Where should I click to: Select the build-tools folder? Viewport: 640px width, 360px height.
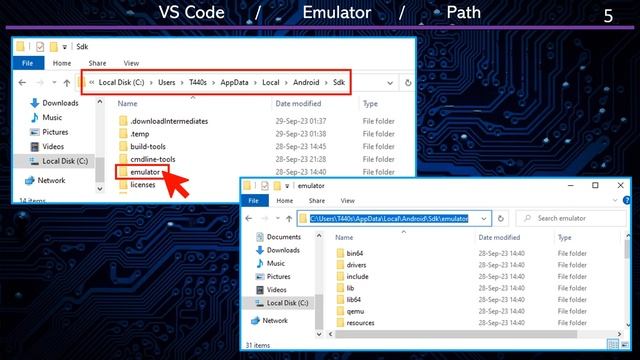(148, 146)
